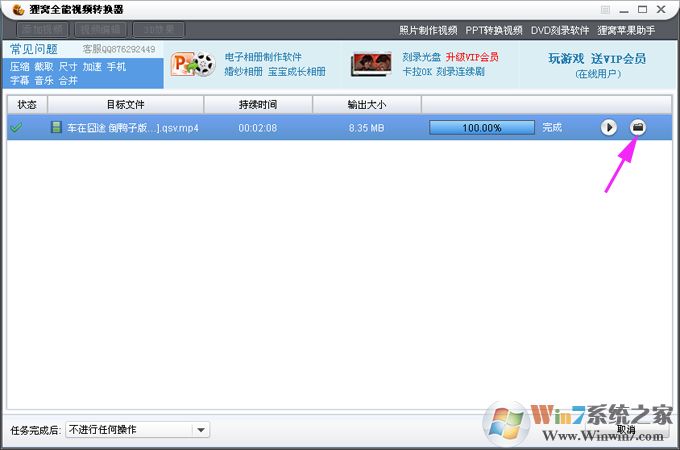Play the converted qsv.mp4 video
Image resolution: width=680 pixels, height=450 pixels.
[608, 127]
